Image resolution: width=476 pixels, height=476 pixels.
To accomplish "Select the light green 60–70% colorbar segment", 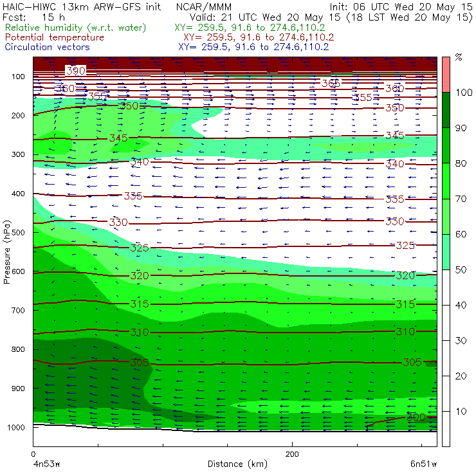I will pyautogui.click(x=446, y=216).
